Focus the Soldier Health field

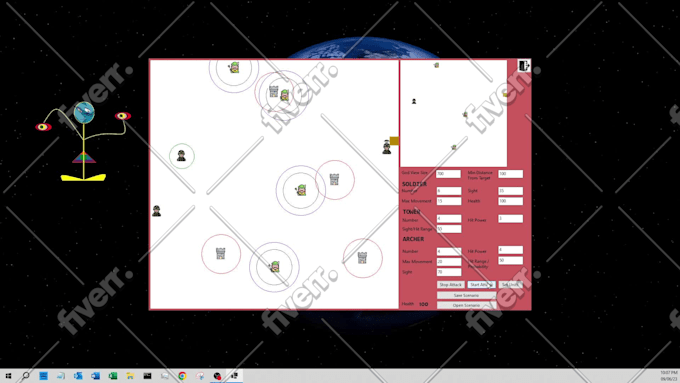(x=510, y=201)
